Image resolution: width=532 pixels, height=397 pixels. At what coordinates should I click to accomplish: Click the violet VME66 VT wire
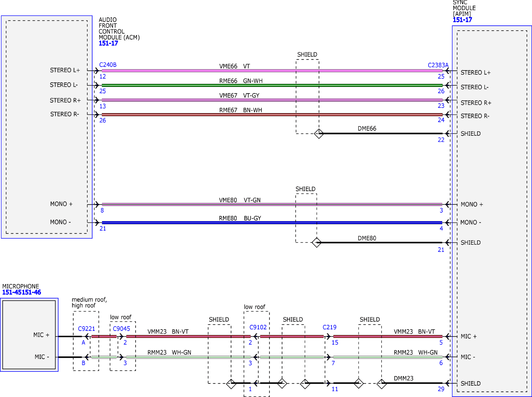272,71
